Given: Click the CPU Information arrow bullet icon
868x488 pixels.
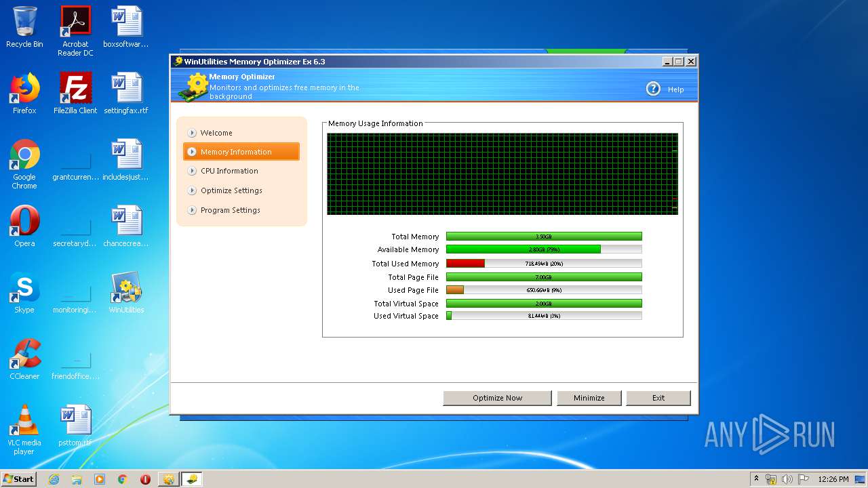Looking at the screenshot, I should click(x=192, y=171).
